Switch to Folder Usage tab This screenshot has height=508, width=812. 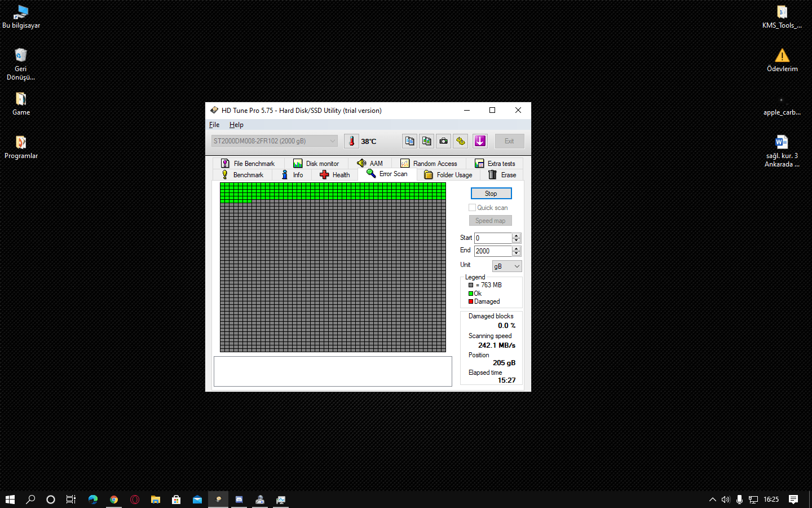click(x=449, y=175)
